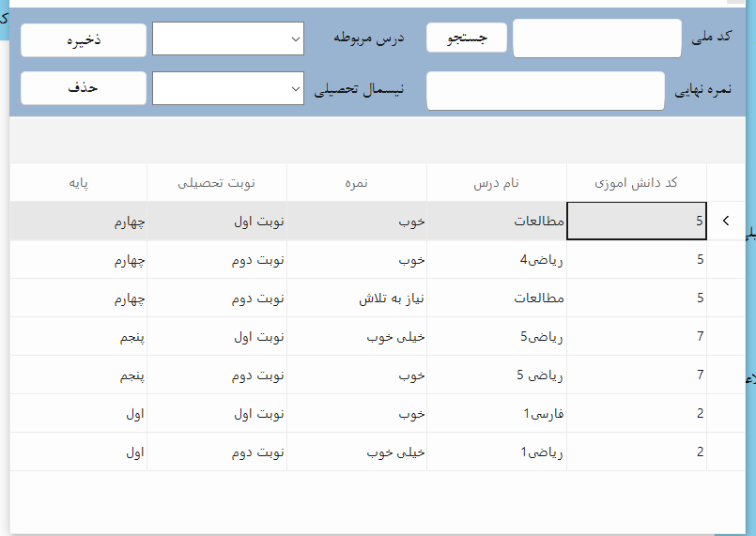Image resolution: width=756 pixels, height=536 pixels.
Task: Sort the grid by the نمره column header
Action: 356,183
